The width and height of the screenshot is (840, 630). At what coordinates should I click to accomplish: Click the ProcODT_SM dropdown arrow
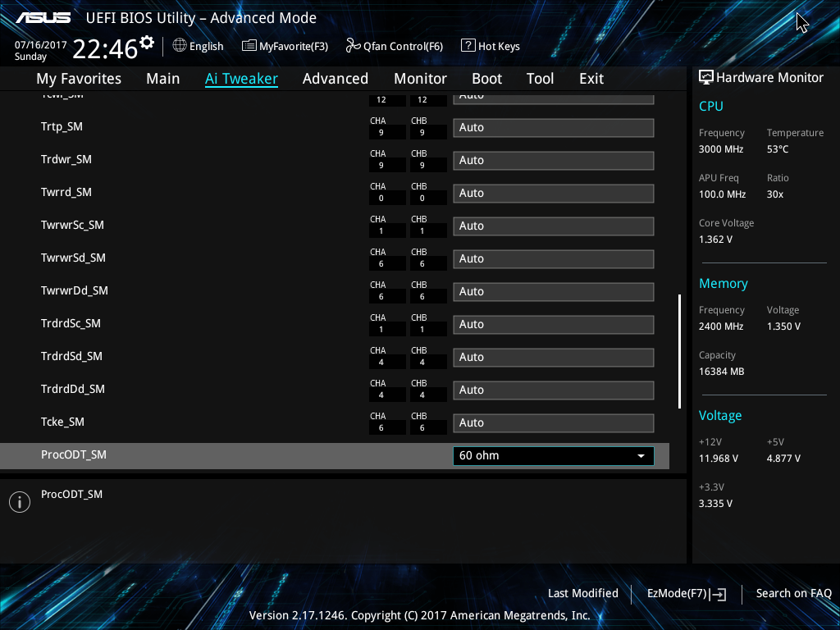[641, 456]
